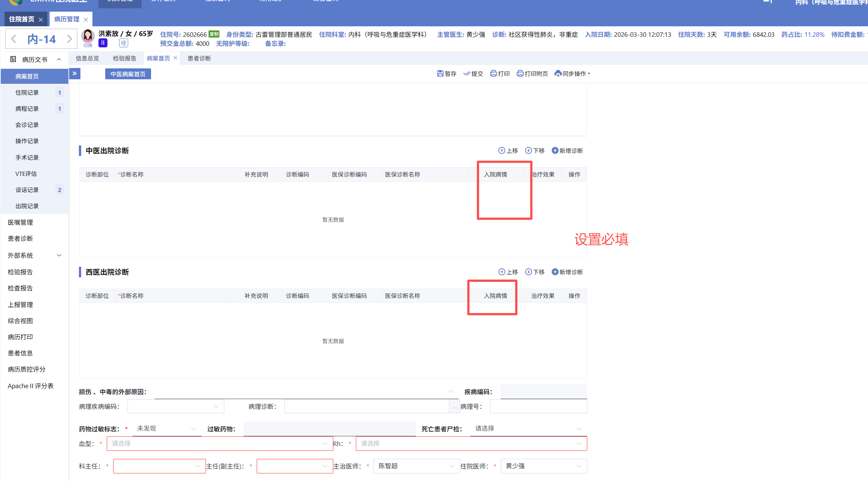
Task: Click the 提交 submit icon
Action: click(x=467, y=74)
